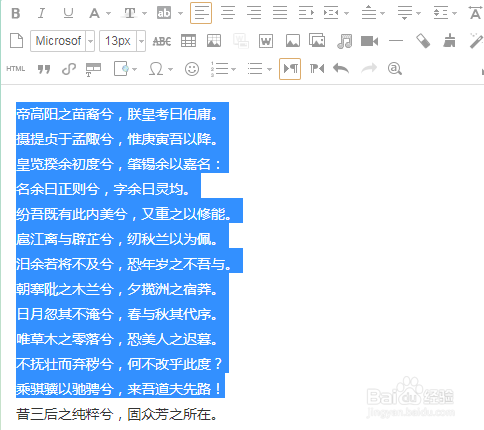Toggle underline formatting

[68, 13]
